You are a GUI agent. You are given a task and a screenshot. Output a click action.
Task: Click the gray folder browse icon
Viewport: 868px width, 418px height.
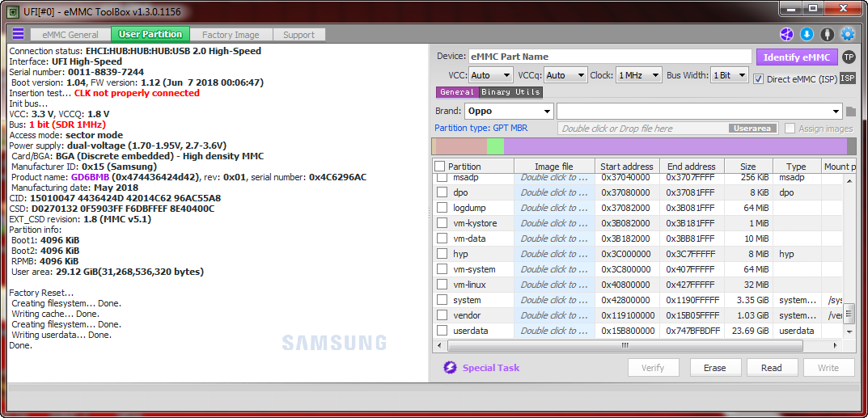[x=851, y=112]
